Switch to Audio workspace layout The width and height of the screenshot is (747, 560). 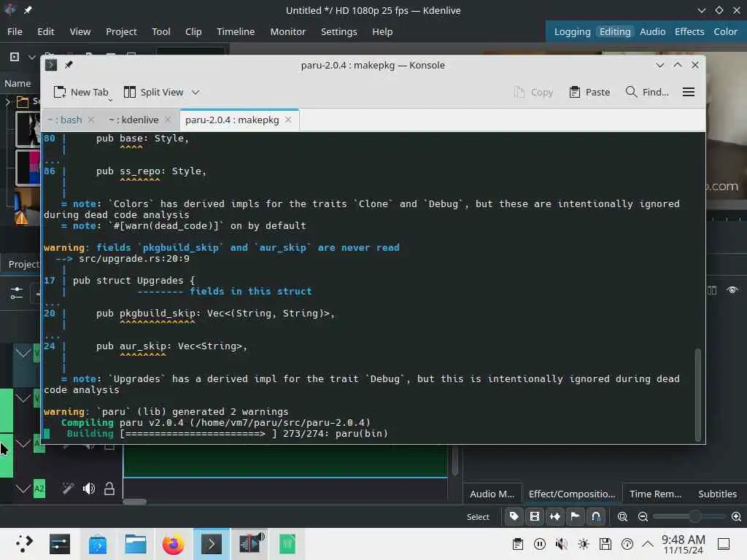point(652,31)
